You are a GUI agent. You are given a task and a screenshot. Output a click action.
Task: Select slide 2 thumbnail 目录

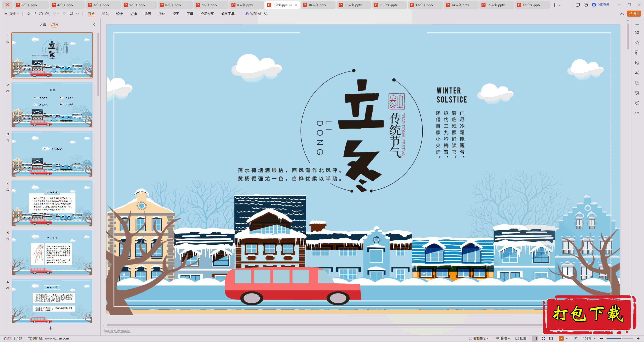pos(52,104)
